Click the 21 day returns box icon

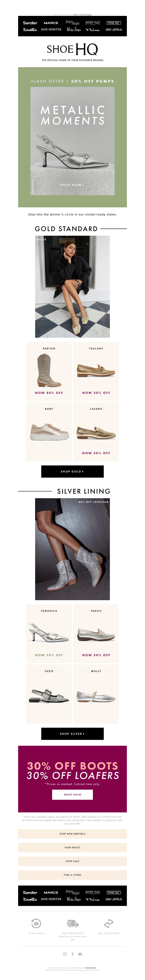pos(36,923)
